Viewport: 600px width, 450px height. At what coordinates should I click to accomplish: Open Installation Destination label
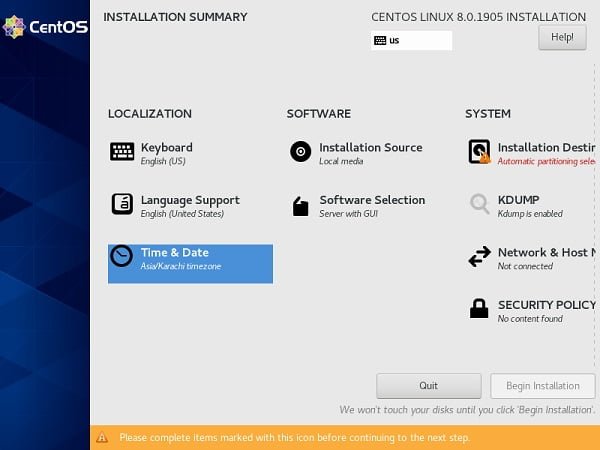546,147
